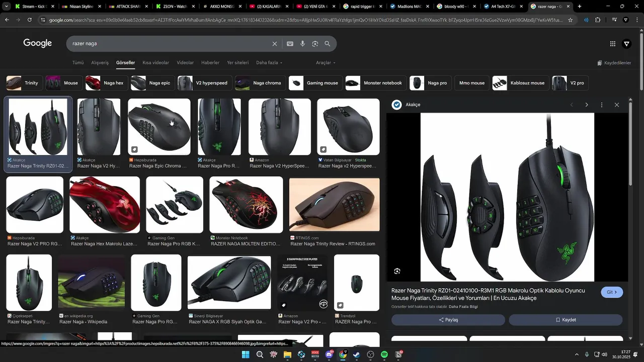Click the Paylaş share button
The image size is (644, 362).
(448, 320)
